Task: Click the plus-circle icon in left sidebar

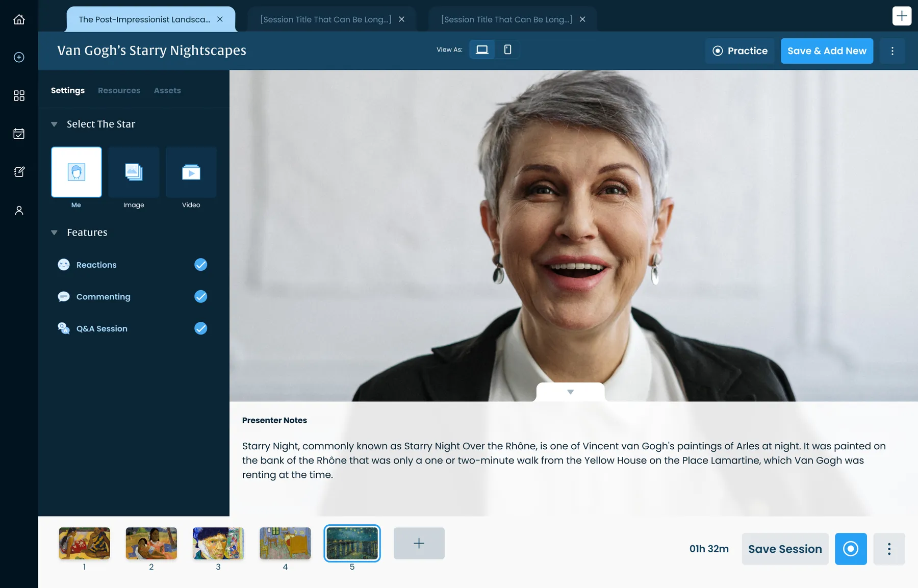Action: coord(19,57)
